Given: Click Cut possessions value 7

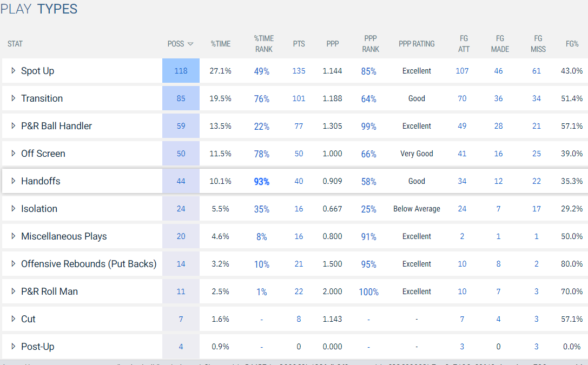Looking at the screenshot, I should [x=181, y=319].
